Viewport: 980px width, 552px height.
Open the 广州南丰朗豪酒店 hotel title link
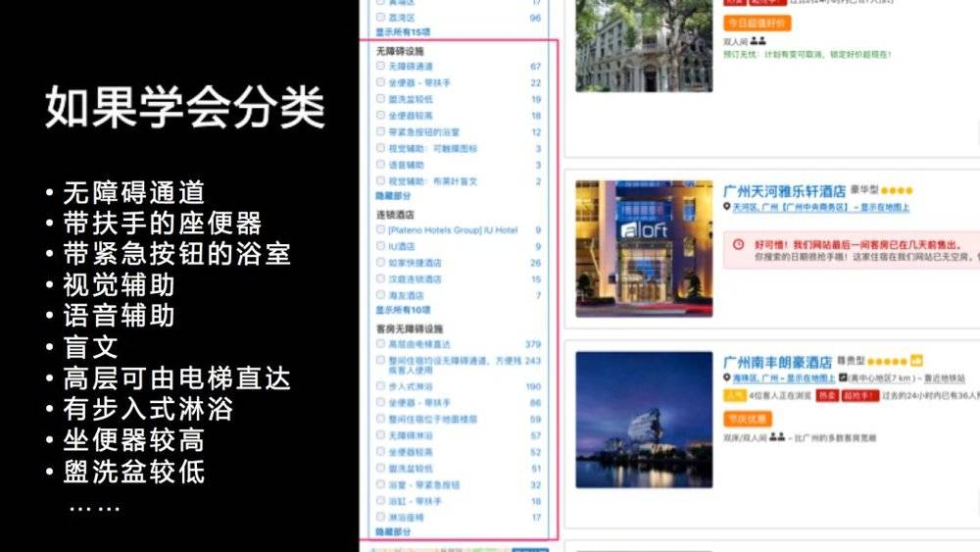click(777, 362)
